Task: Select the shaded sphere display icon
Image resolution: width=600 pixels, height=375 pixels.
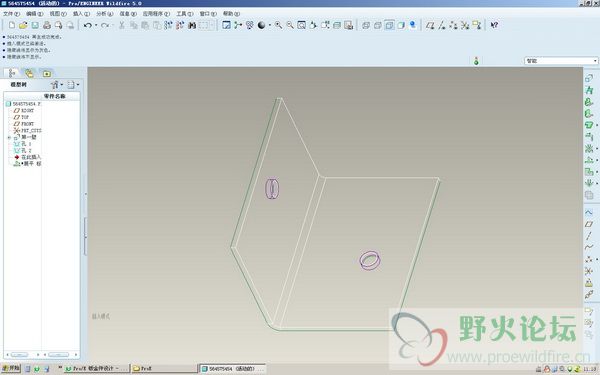Action: [x=261, y=25]
